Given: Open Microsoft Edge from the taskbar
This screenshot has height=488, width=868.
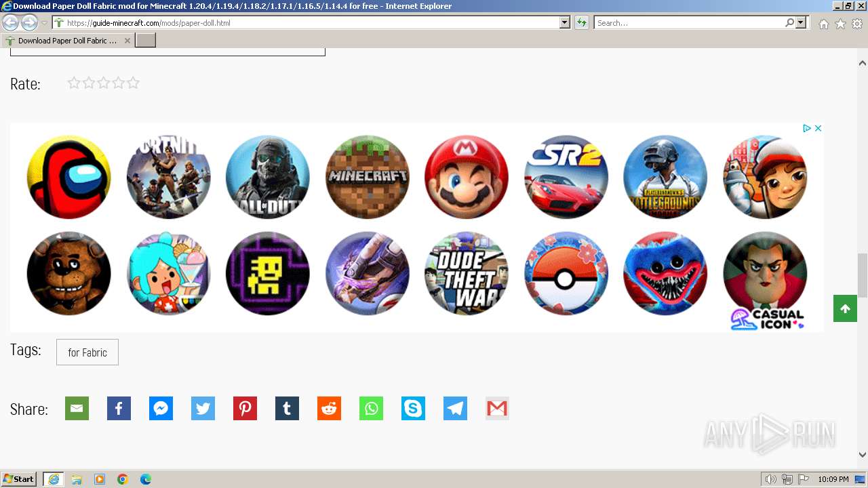Looking at the screenshot, I should [146, 479].
